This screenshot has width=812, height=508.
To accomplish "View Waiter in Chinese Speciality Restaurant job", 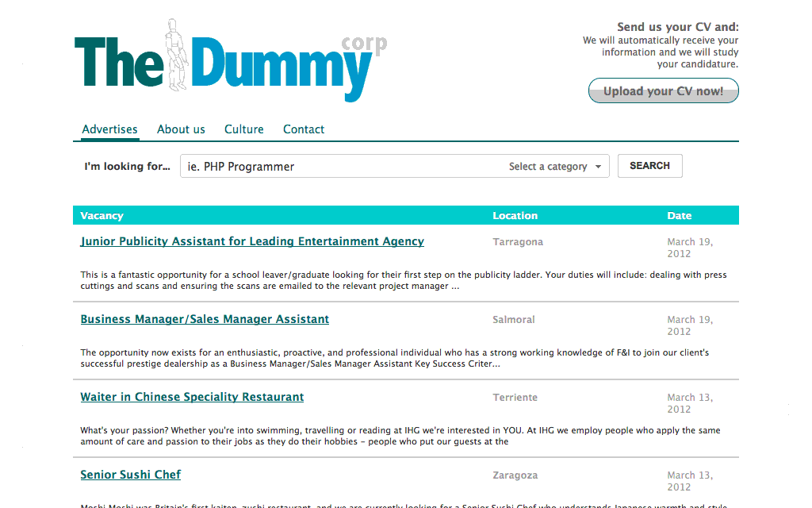I will coord(192,397).
